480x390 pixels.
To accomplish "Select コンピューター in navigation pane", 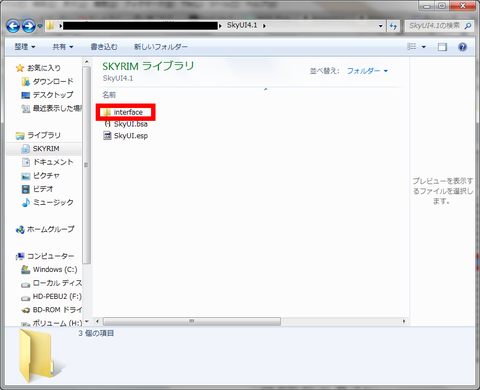I will [45, 256].
